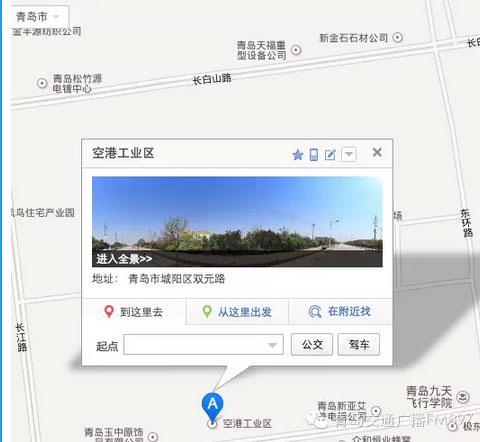
Task: Click the 新金石石材公司 POI marker
Action: (397, 37)
